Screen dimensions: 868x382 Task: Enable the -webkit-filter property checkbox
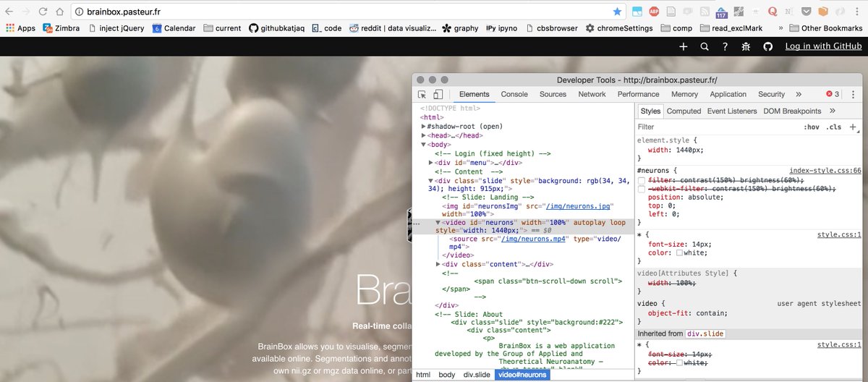(641, 188)
